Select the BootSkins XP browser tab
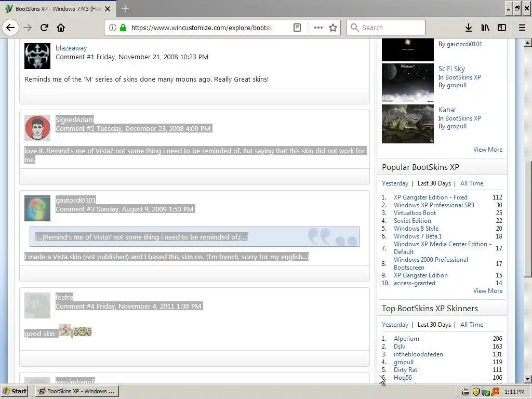 pos(58,9)
